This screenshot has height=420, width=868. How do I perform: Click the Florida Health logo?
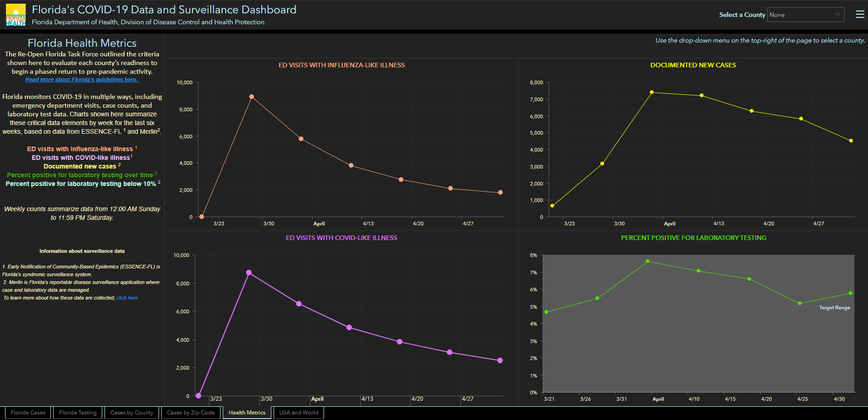pos(16,15)
